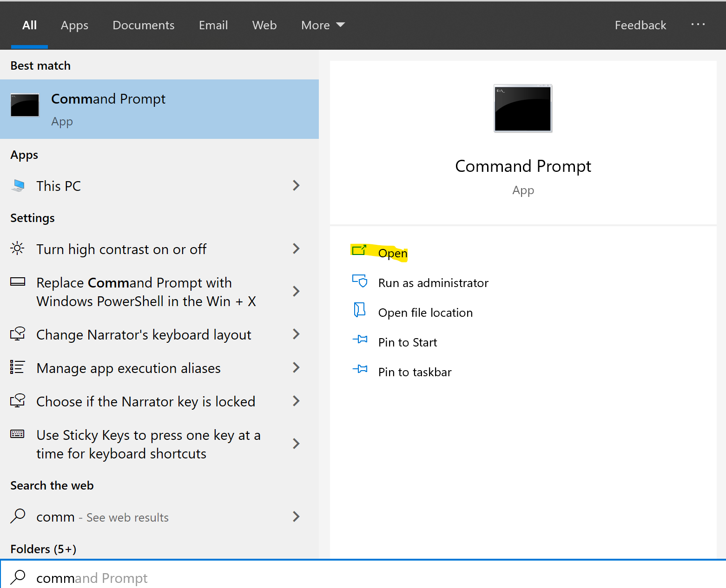Viewport: 726px width, 588px height.
Task: Expand the comm web results arrow
Action: pos(296,516)
